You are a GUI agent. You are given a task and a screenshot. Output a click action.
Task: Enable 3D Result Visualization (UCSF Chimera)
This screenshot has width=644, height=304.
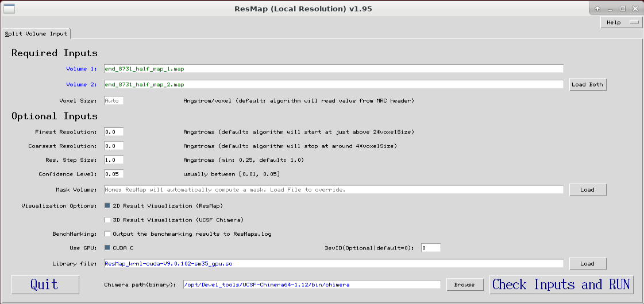[107, 220]
